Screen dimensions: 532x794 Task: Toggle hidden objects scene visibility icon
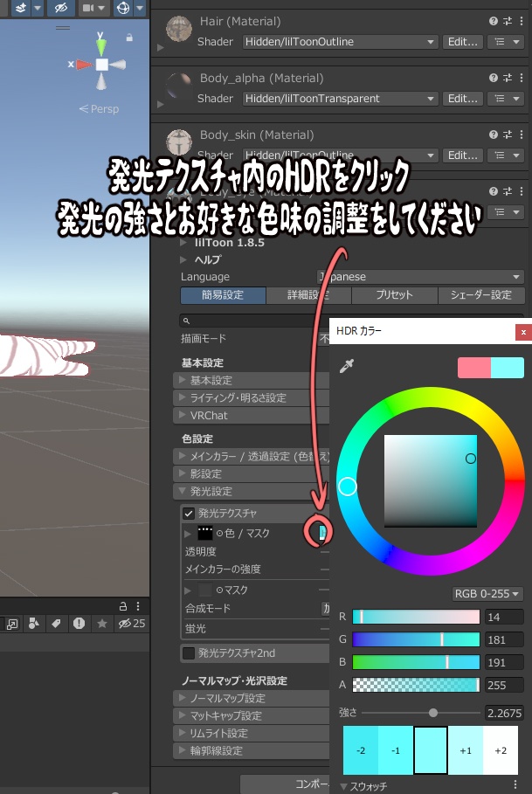[61, 8]
